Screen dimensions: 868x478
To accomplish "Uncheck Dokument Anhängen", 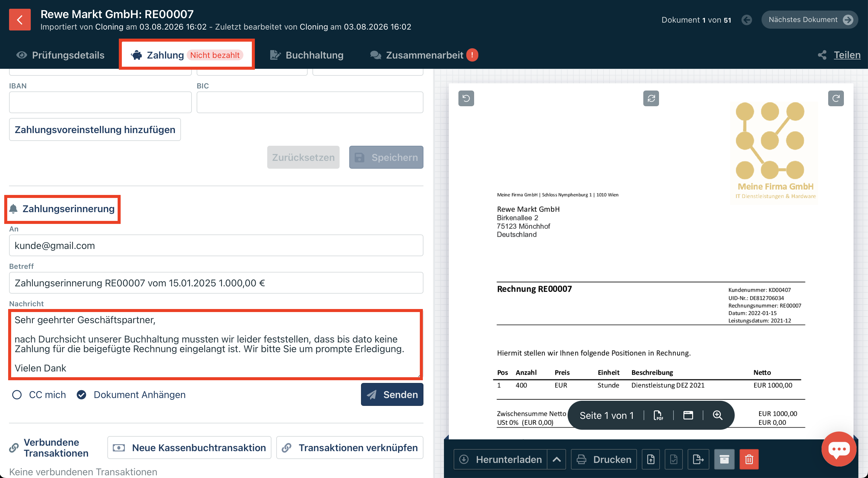I will pos(81,395).
